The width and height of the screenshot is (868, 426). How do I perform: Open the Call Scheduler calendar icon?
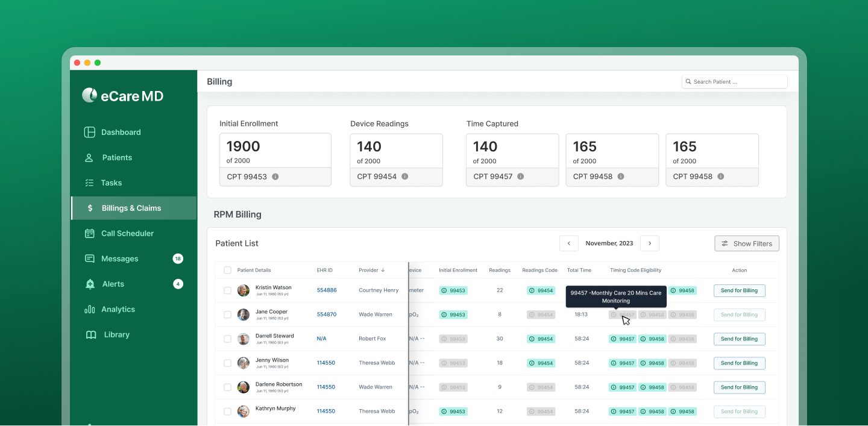point(90,234)
